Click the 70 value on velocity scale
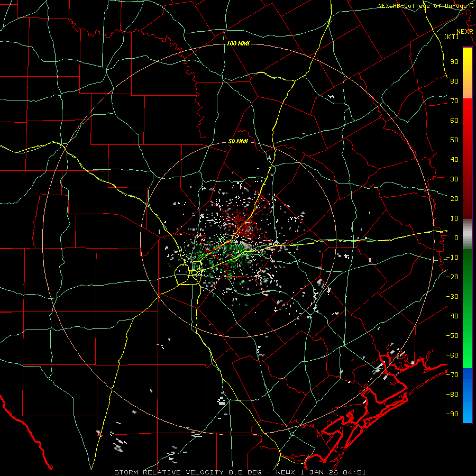Viewport: 476px width, 476px height. coord(454,101)
